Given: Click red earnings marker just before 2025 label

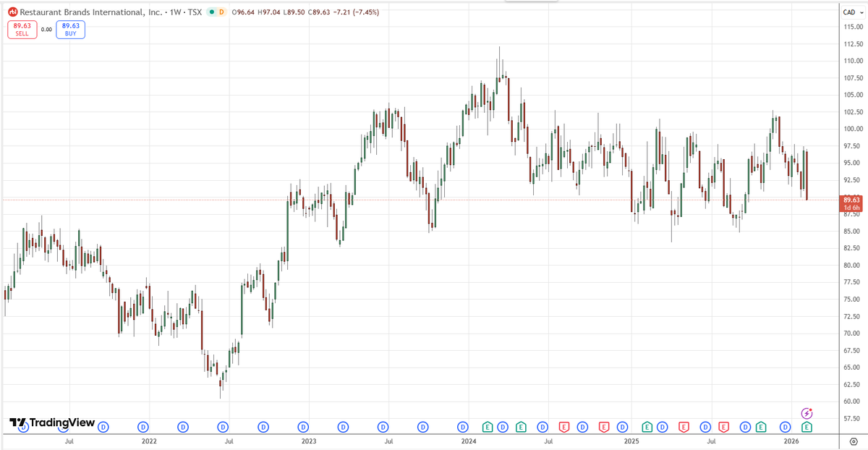Looking at the screenshot, I should pyautogui.click(x=603, y=428).
